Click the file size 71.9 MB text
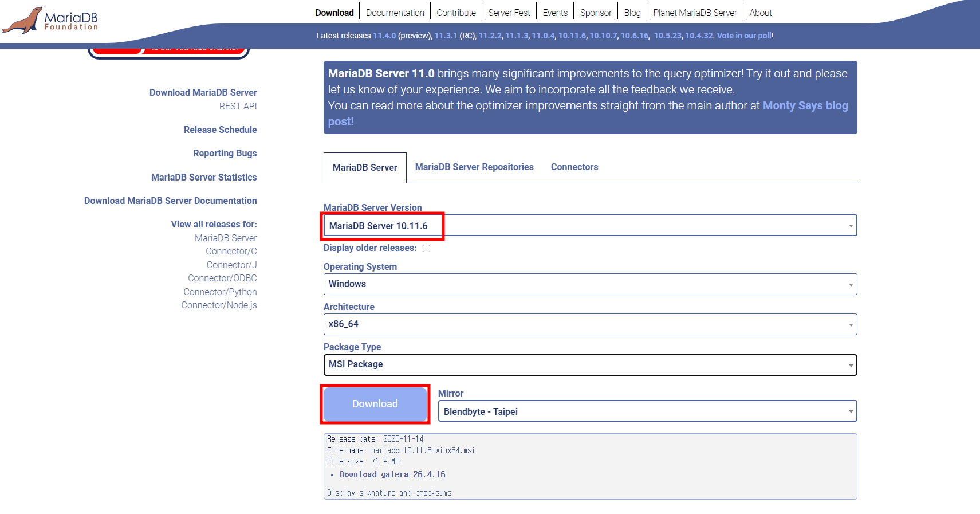Screen dimensions: 980x514 [385, 461]
